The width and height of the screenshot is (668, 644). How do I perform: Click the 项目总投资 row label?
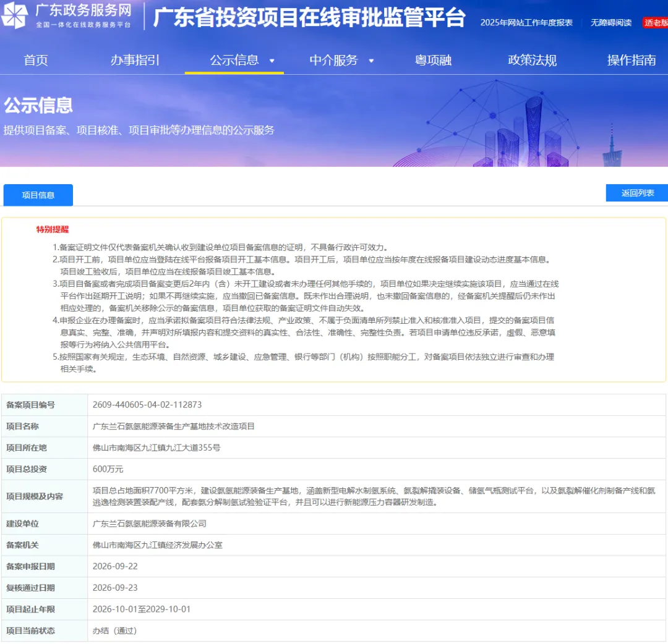(27, 469)
